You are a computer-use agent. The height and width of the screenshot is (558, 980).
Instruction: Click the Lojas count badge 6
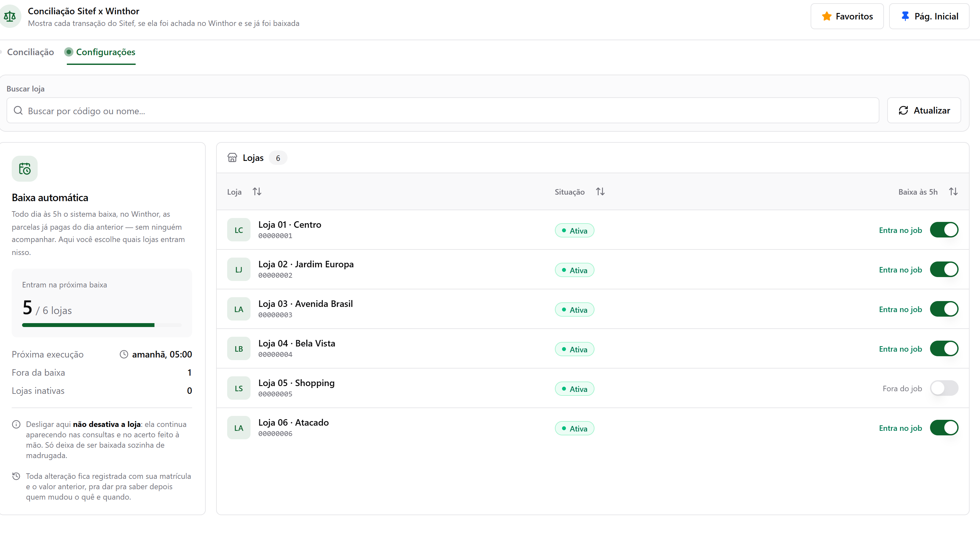[x=278, y=158]
